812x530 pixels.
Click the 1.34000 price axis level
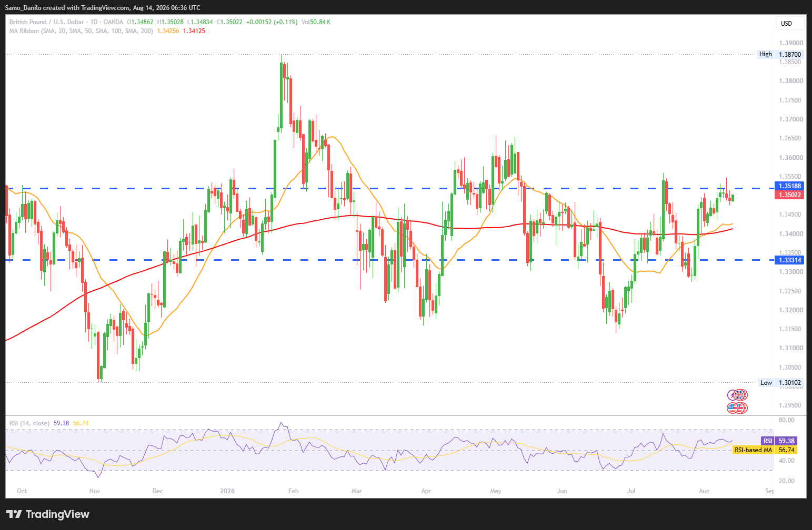click(791, 234)
